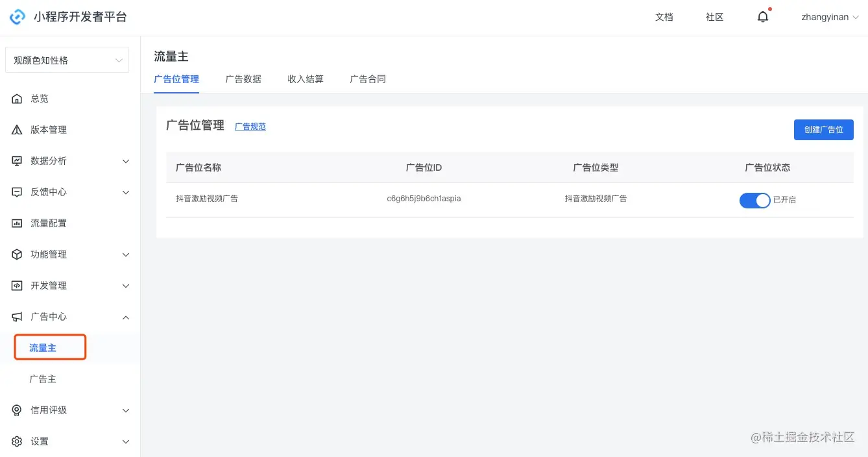868x457 pixels.
Task: Open 流量配置 in the sidebar
Action: 49,223
